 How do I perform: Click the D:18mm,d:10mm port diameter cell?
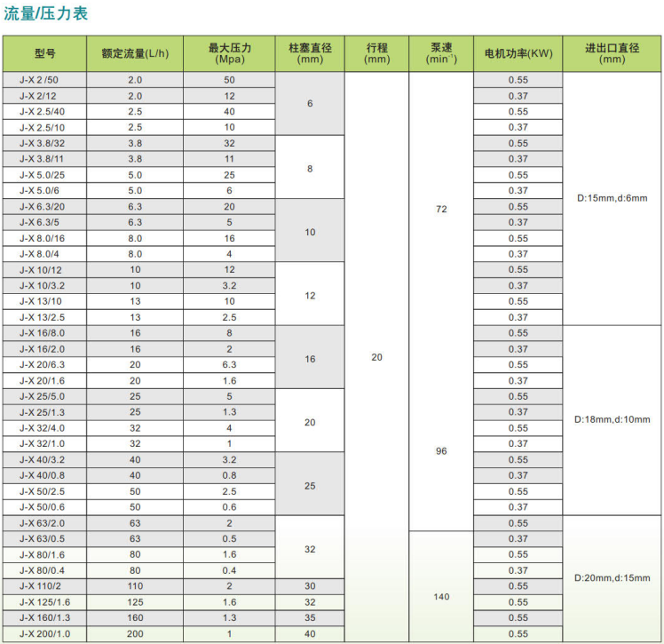pos(612,420)
